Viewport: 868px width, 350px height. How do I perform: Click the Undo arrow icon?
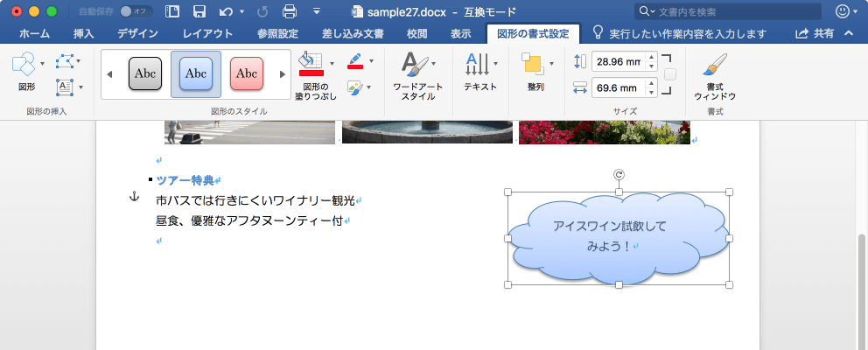[226, 11]
